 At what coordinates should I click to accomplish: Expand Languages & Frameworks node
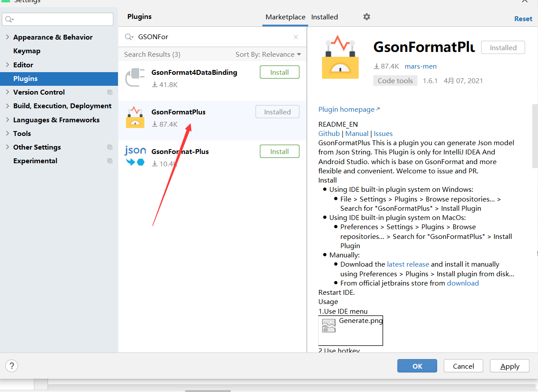click(x=7, y=120)
